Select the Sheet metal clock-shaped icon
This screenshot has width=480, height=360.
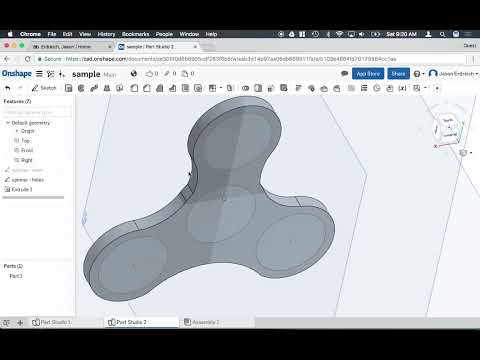tap(377, 88)
